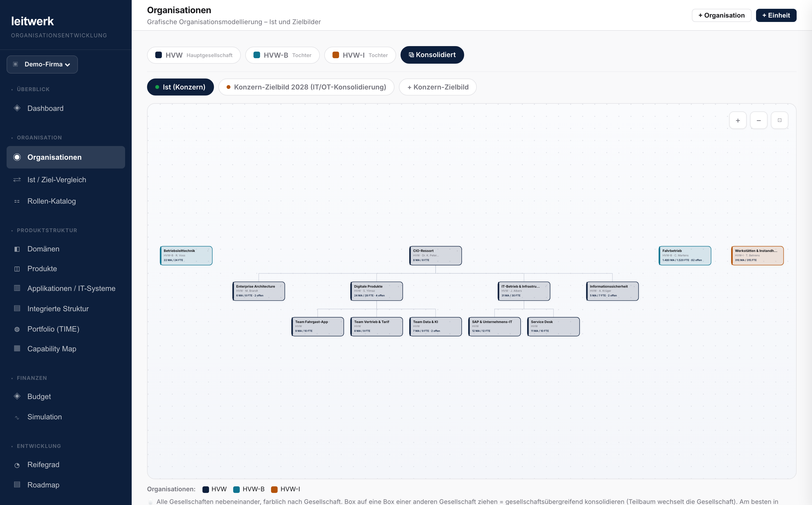812x505 pixels.
Task: Select the CIO-Ressort org unit box
Action: pos(436,256)
